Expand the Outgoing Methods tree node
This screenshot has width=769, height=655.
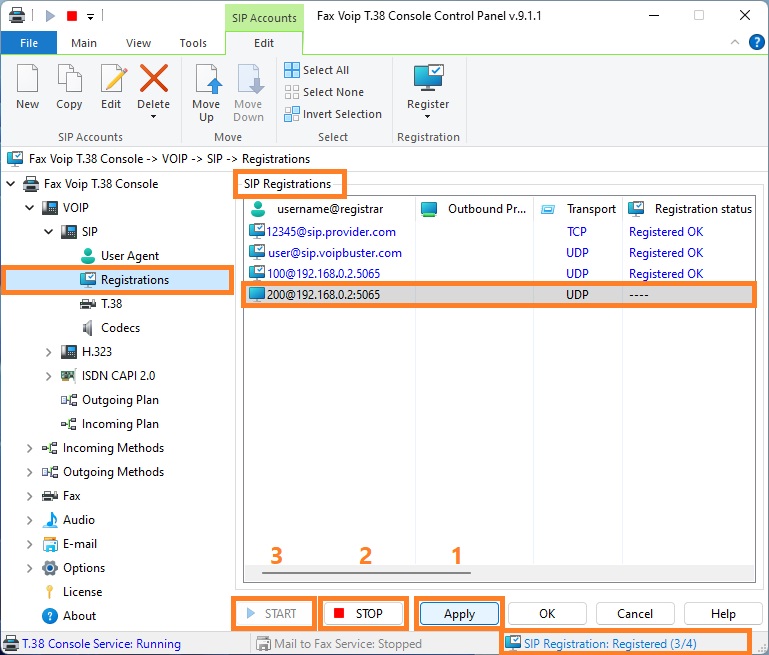[29, 472]
